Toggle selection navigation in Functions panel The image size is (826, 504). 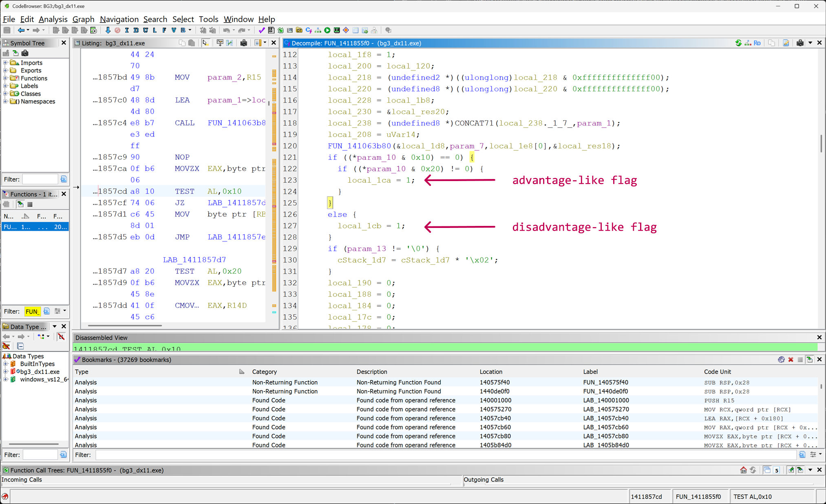tap(20, 204)
